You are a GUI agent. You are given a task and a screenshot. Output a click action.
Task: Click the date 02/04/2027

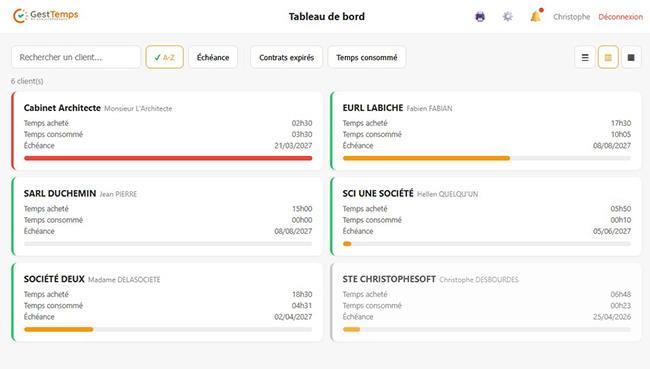[x=293, y=317]
